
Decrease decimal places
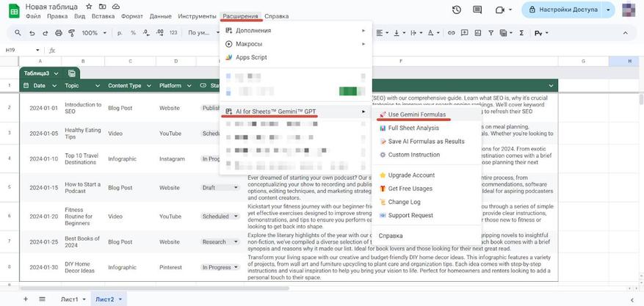click(x=146, y=33)
